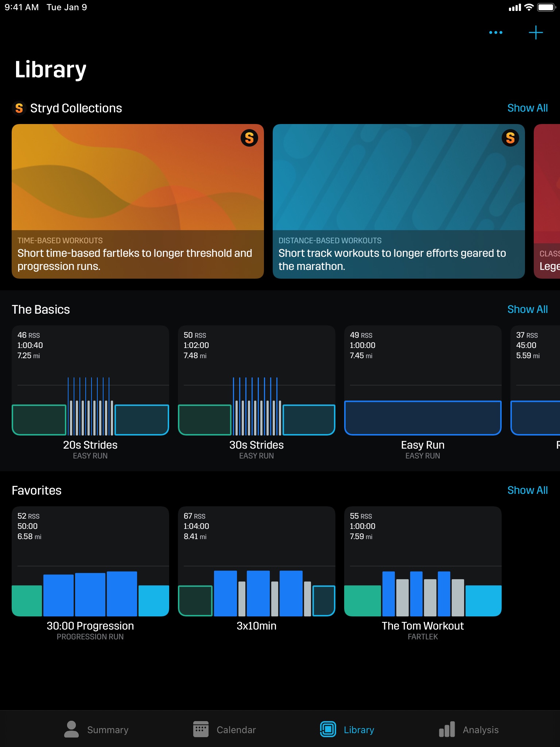This screenshot has height=747, width=560.
Task: Tap the 67 RSS value on 3x10min
Action: 195,516
